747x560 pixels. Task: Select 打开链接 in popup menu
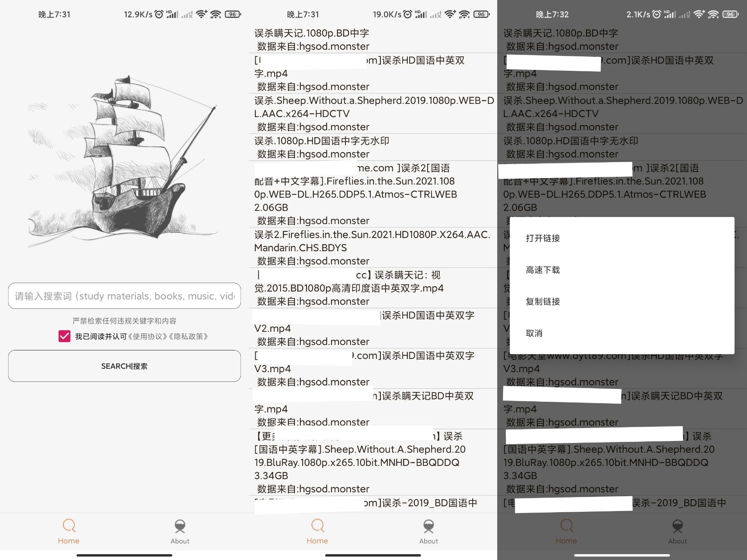tap(543, 238)
